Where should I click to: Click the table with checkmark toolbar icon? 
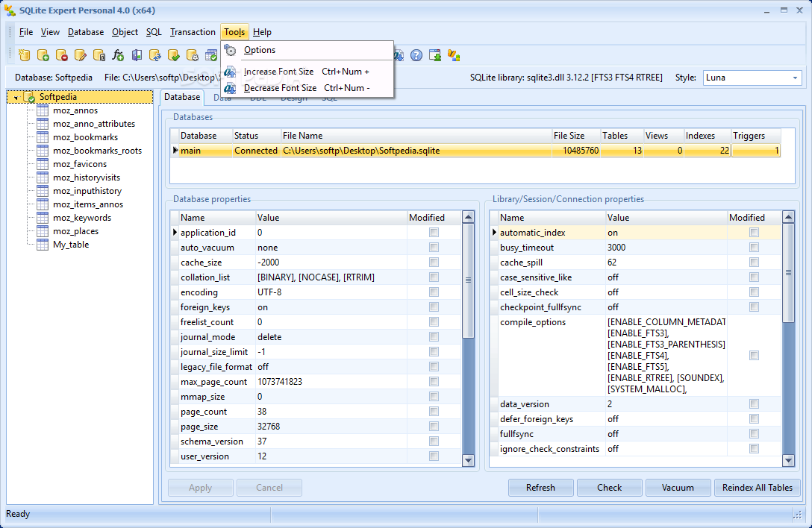click(210, 55)
